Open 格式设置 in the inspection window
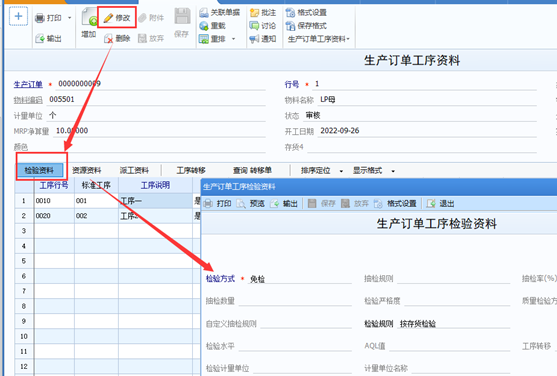This screenshot has height=376, width=557. click(x=395, y=204)
